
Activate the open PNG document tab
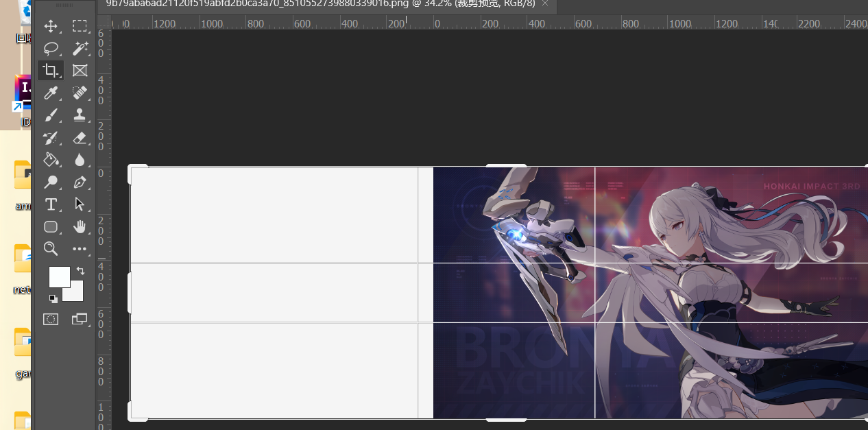click(x=320, y=3)
